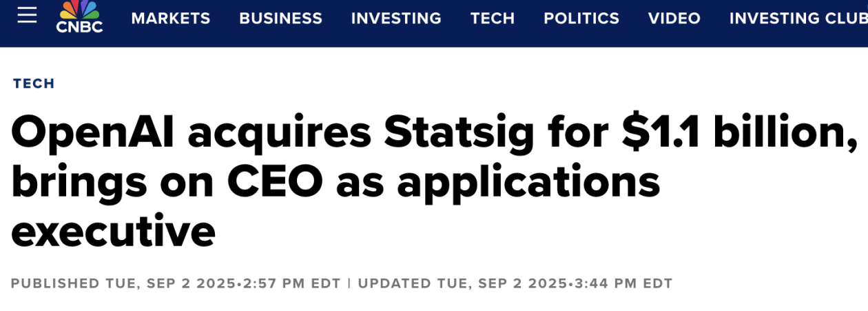Click the TECH category label above headline

[34, 83]
